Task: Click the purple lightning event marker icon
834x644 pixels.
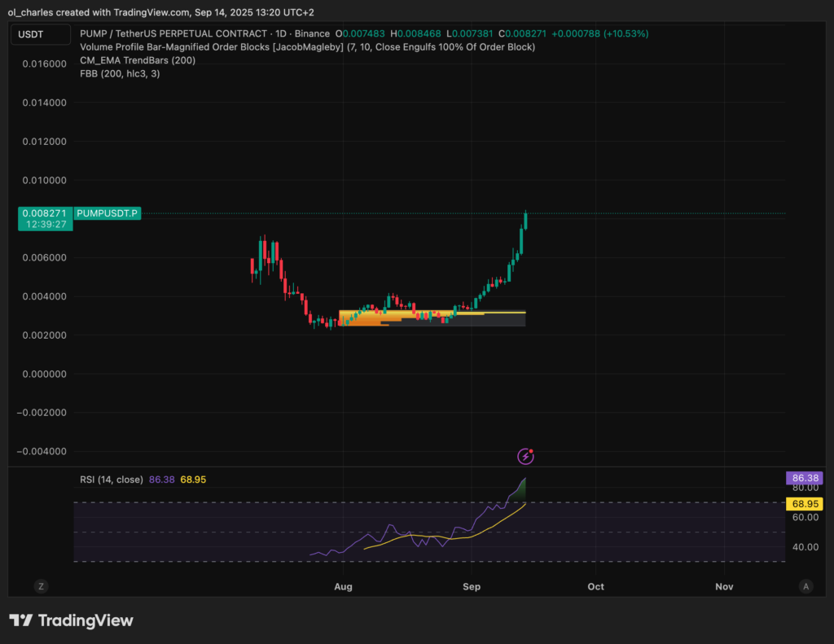Action: pos(526,456)
